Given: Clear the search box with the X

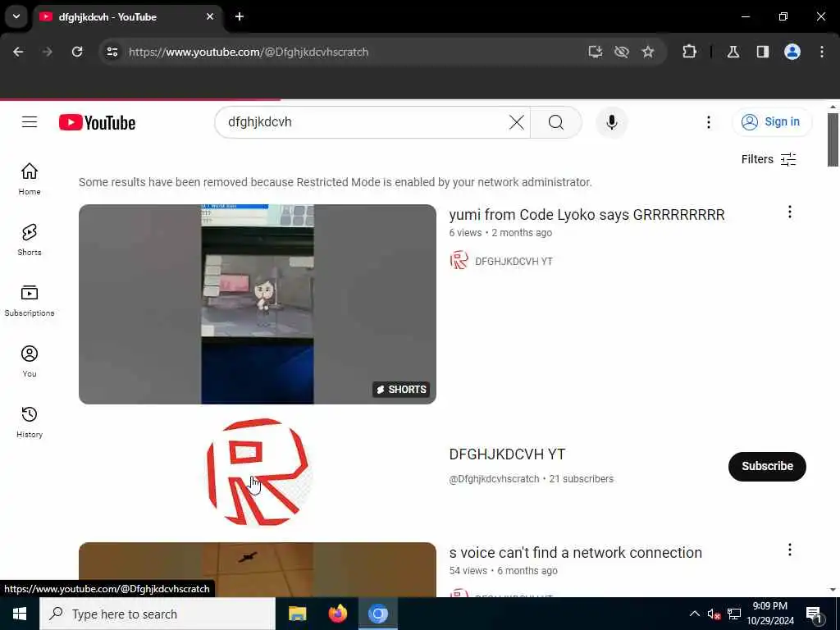Looking at the screenshot, I should pyautogui.click(x=517, y=122).
